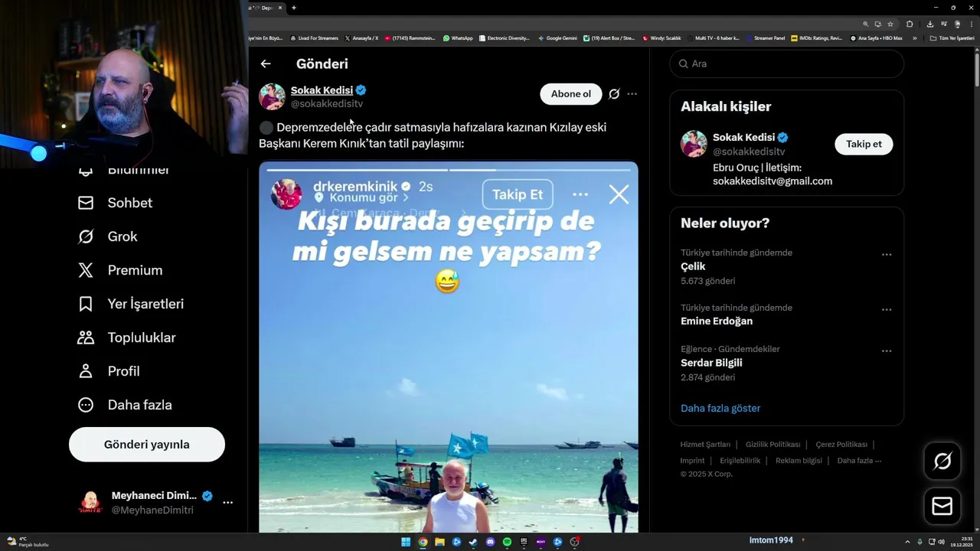Image resolution: width=980 pixels, height=551 pixels.
Task: Open Sokak Kedisi post avatar
Action: click(x=272, y=96)
